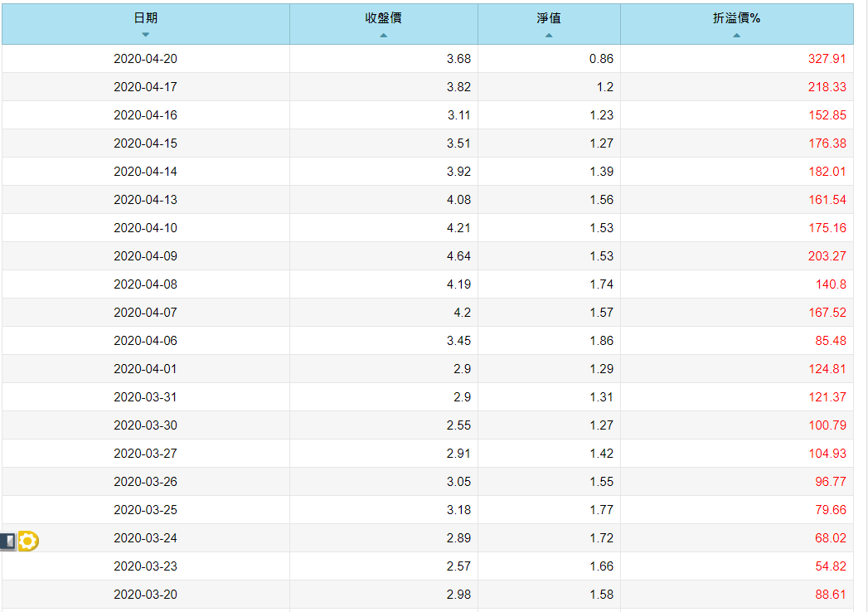Select the 54.82 premium value

(x=830, y=566)
